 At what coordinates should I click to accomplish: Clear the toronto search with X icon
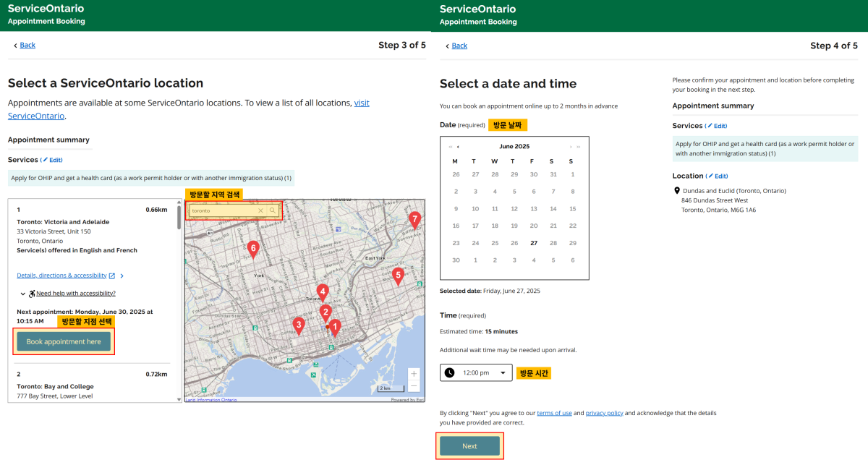[260, 210]
